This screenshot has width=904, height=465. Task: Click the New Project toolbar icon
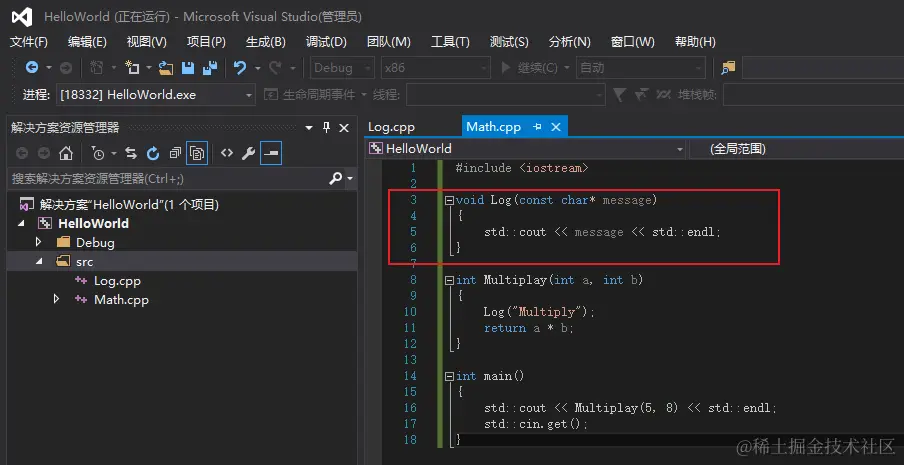[133, 68]
